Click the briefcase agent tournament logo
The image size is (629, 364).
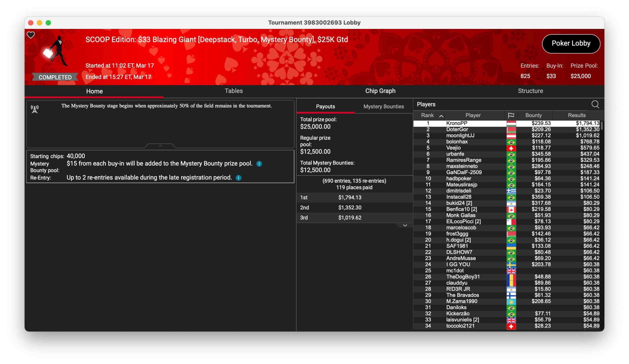[56, 51]
